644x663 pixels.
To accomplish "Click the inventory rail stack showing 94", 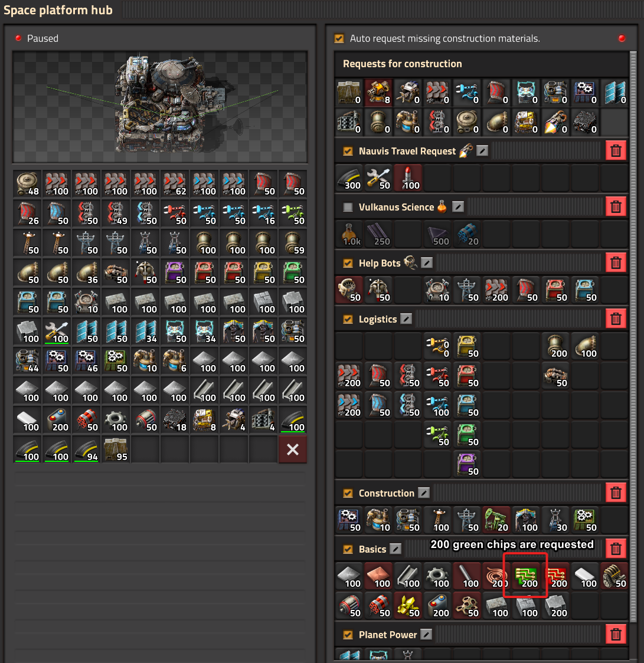I will (86, 449).
